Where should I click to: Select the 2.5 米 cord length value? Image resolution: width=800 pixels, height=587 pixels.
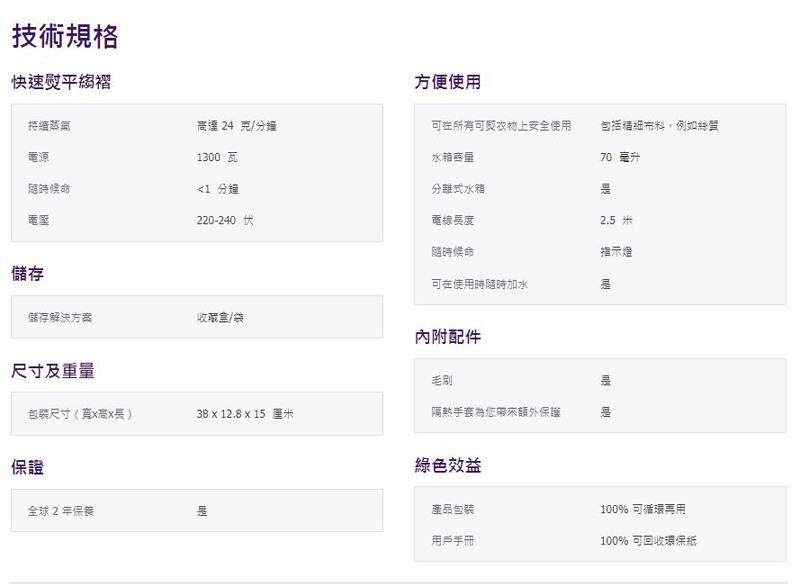616,220
